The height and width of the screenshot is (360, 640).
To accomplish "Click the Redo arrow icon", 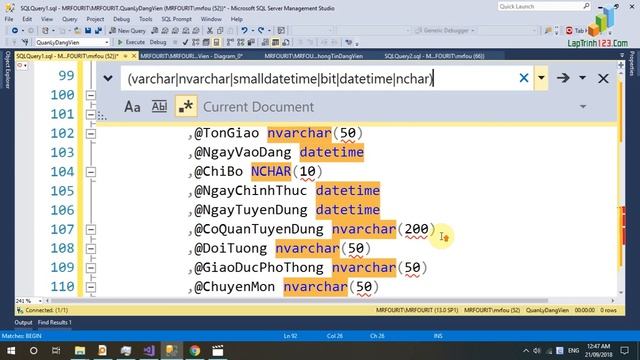I will [x=260, y=31].
